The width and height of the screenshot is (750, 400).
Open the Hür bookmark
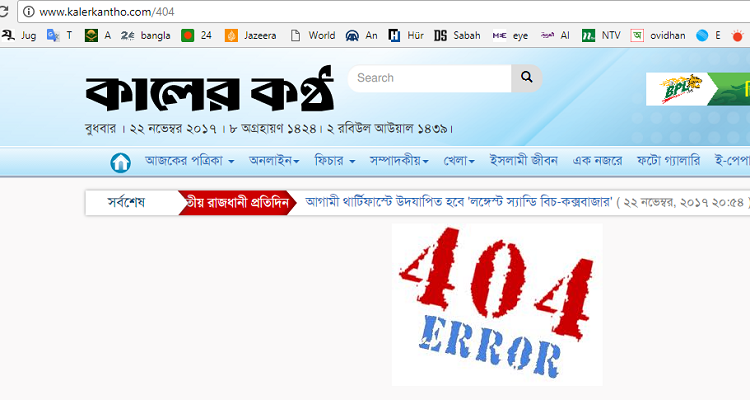tap(406, 35)
